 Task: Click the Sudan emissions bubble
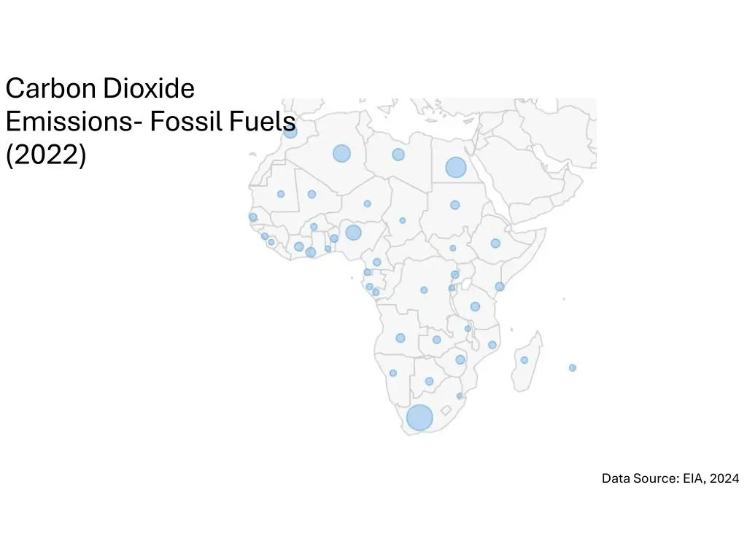(455, 205)
